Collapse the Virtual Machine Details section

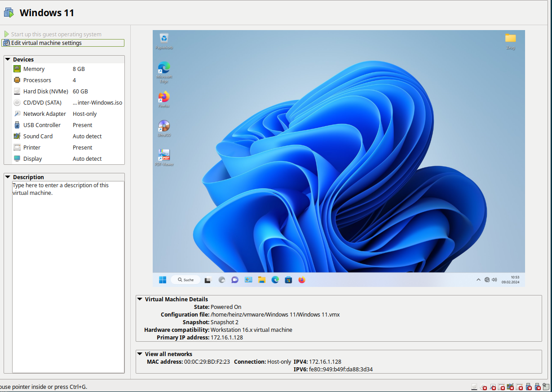140,299
